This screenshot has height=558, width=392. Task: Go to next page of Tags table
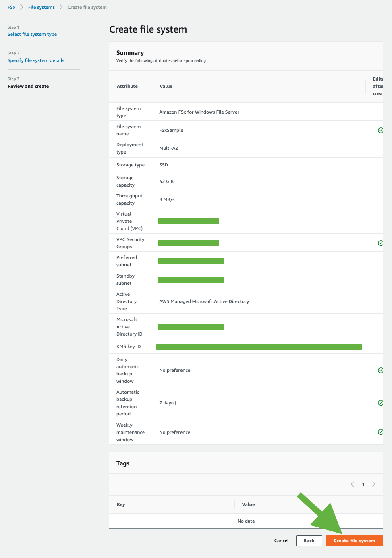[374, 484]
